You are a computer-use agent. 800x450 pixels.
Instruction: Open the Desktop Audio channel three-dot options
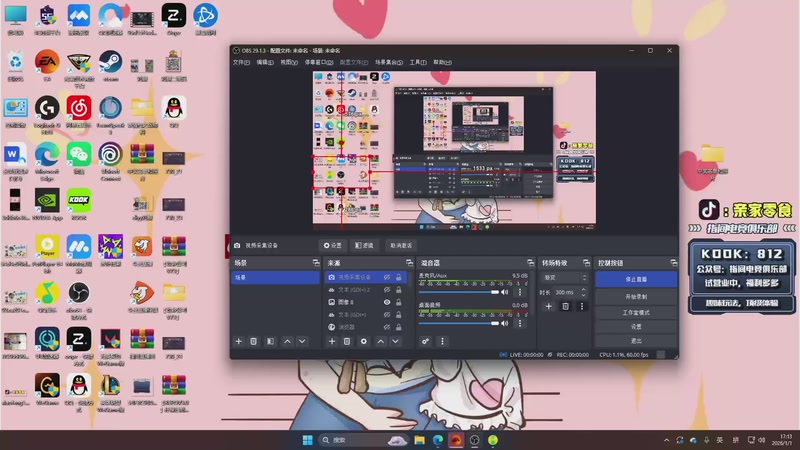(520, 323)
